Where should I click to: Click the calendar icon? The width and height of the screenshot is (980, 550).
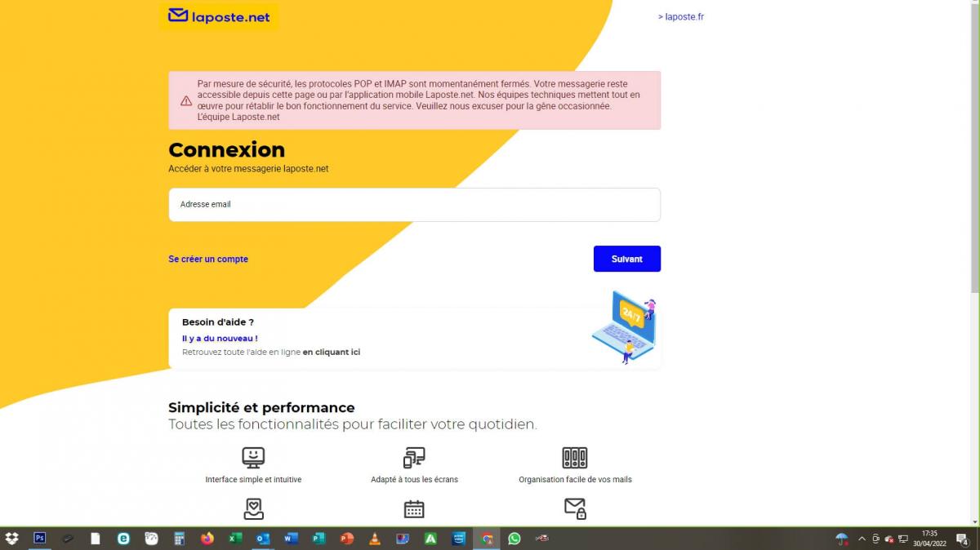click(x=414, y=509)
